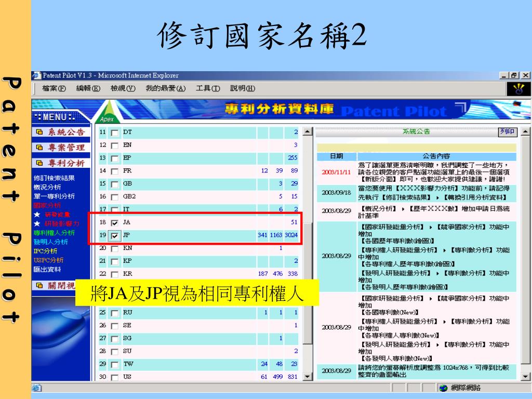Image resolution: width=532 pixels, height=399 pixels.
Task: Select 發明人分析 in the side menu
Action: click(50, 242)
